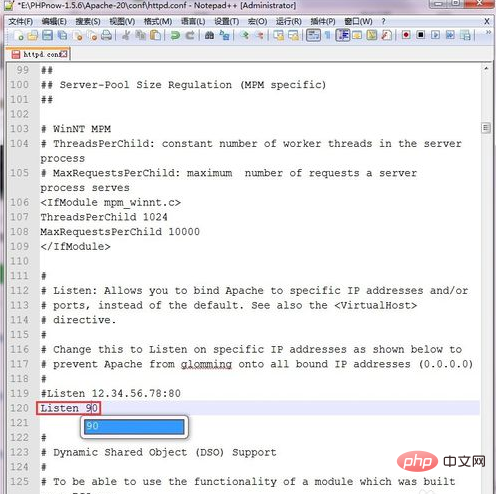Click 'MaxRequestsPerChild 10000' on line 108
The height and width of the screenshot is (494, 496).
[x=120, y=232]
